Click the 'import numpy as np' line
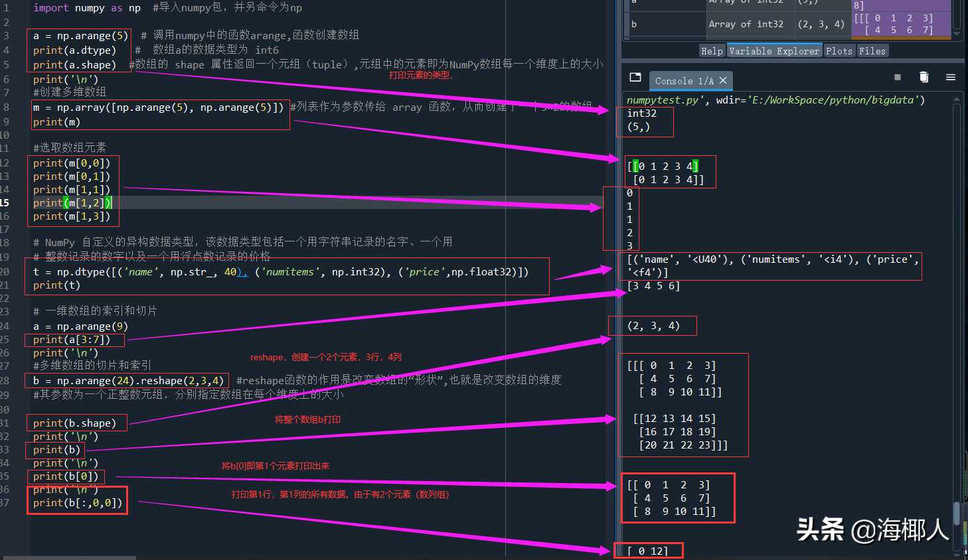The height and width of the screenshot is (560, 968). (x=87, y=8)
